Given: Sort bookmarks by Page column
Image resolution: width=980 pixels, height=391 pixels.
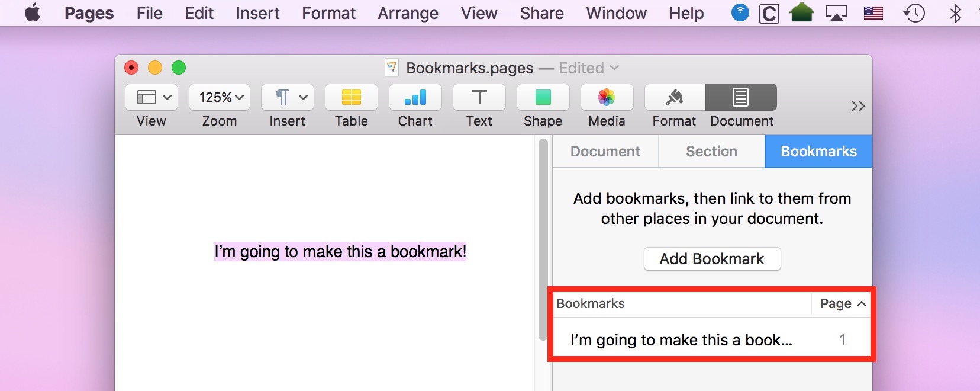Looking at the screenshot, I should point(842,304).
